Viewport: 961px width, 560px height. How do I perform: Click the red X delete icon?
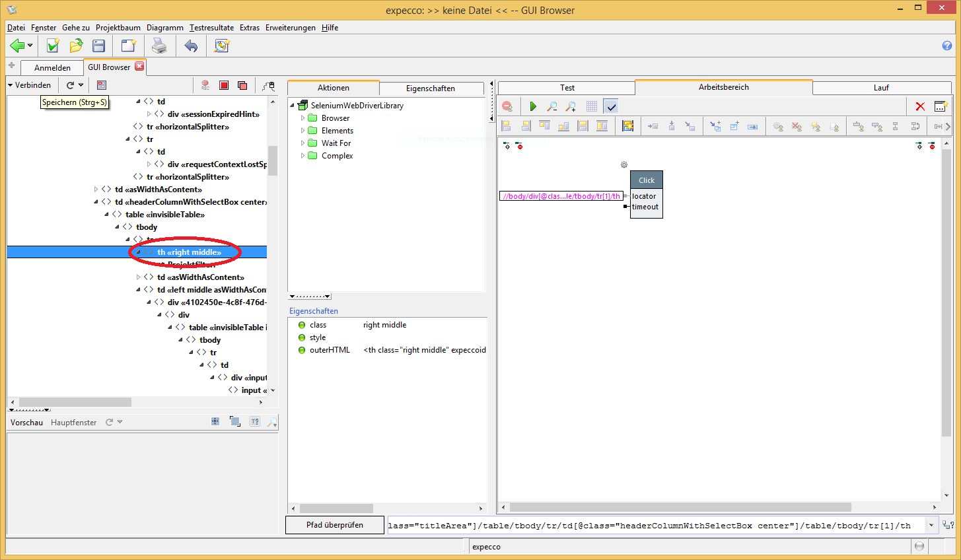click(920, 106)
